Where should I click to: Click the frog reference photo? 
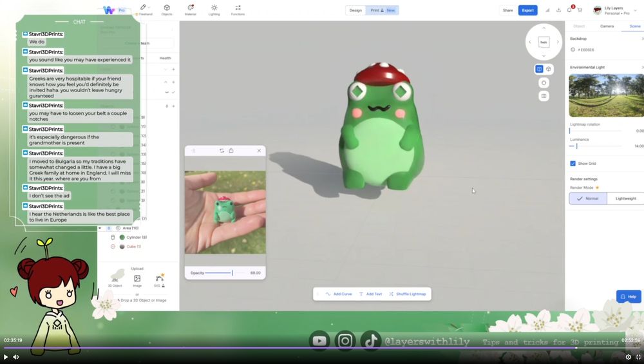[225, 213]
